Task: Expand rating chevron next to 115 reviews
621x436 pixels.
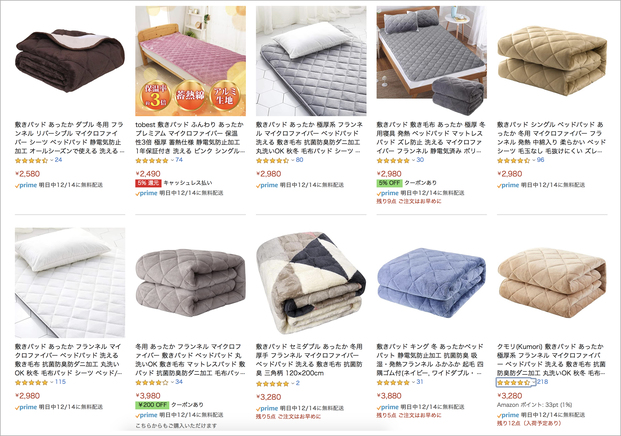Action: pyautogui.click(x=52, y=382)
